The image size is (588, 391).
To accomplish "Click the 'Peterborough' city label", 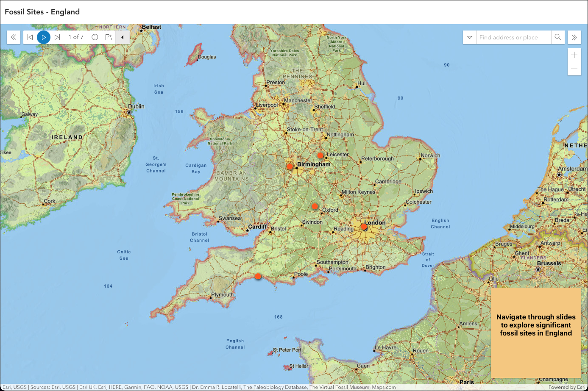I will pos(377,158).
